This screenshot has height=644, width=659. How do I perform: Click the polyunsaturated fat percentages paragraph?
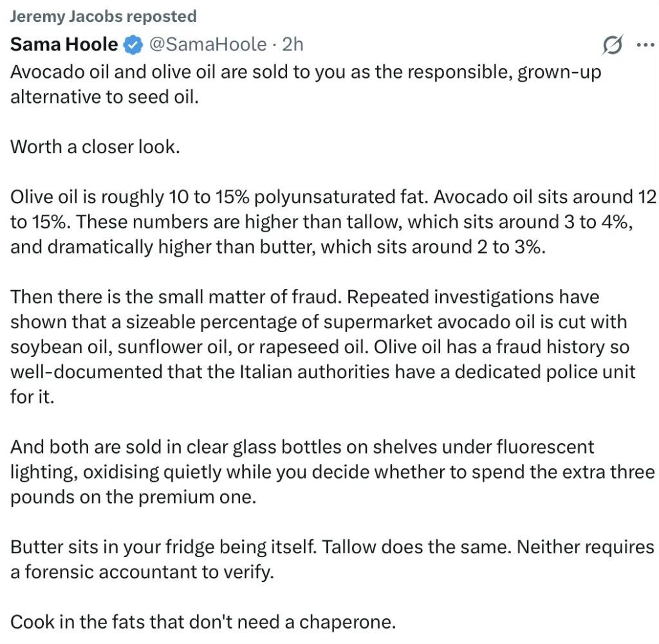coord(333,222)
